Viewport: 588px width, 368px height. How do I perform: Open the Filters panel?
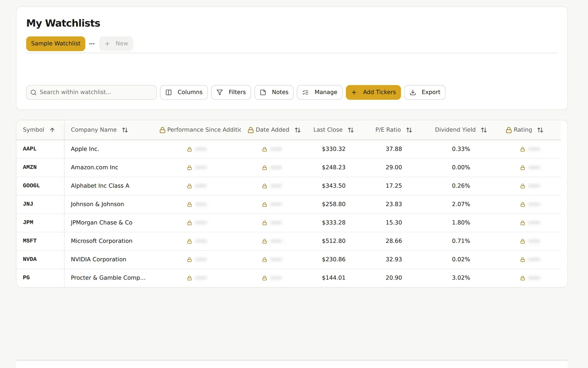[231, 92]
